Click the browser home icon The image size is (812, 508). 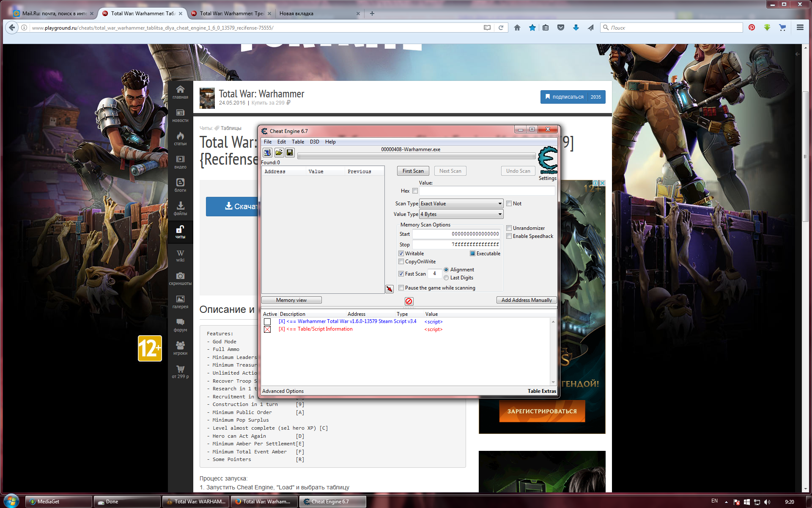pos(517,28)
